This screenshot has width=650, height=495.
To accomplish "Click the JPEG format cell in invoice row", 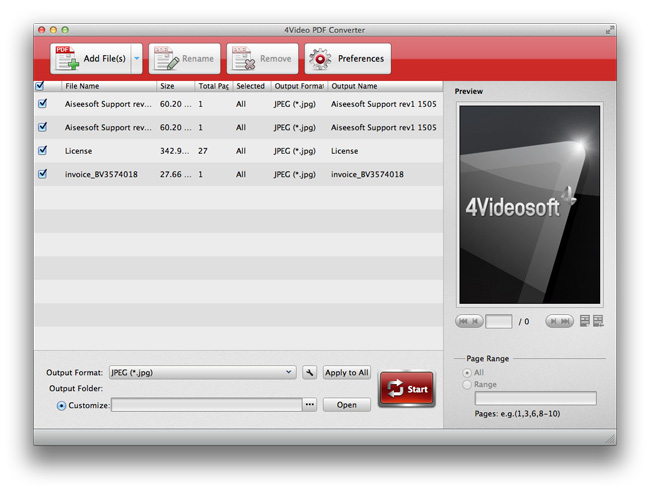I will [294, 175].
